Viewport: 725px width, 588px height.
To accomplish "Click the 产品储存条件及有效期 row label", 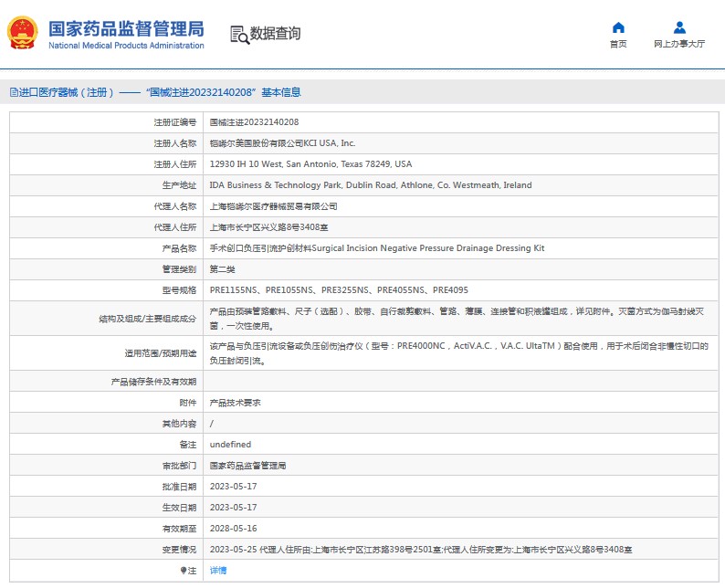I will [153, 382].
